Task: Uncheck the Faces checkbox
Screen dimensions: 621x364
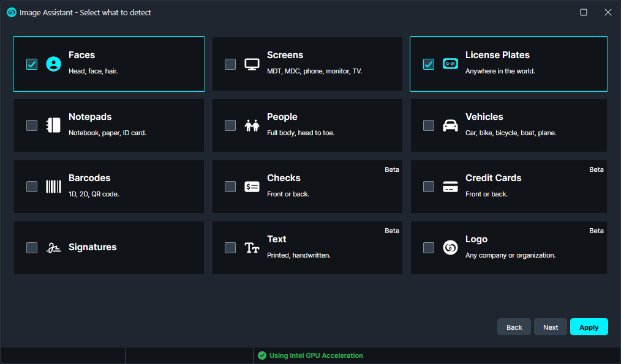Action: tap(32, 64)
